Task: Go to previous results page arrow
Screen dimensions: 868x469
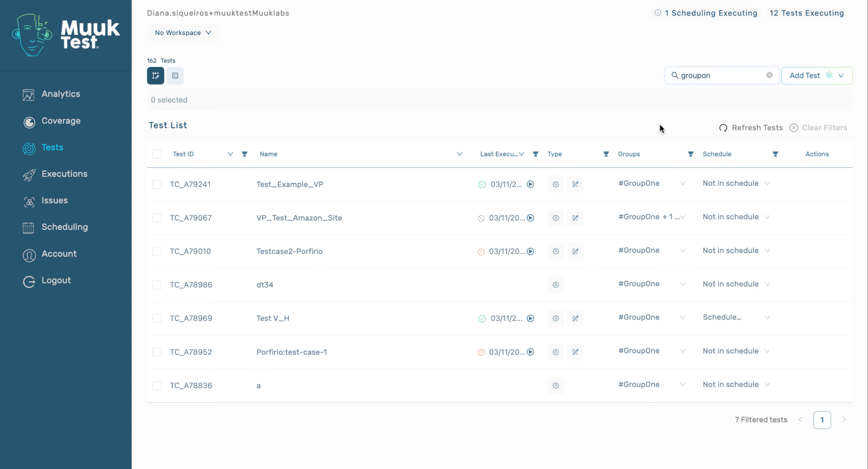Action: [800, 420]
